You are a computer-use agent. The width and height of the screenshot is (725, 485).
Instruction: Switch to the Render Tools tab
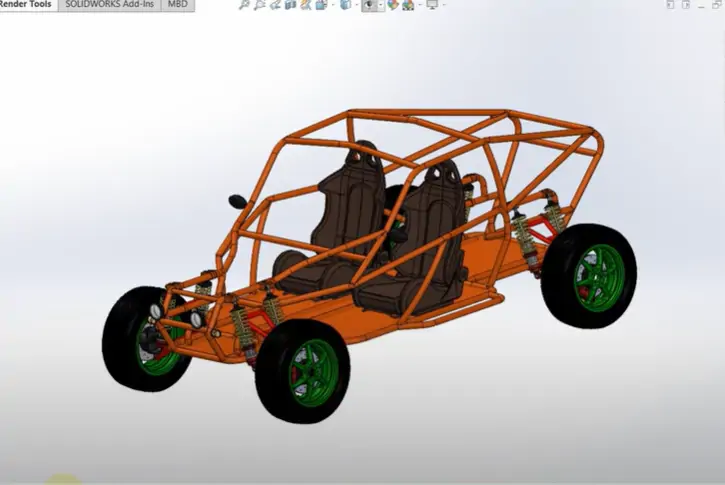point(26,4)
